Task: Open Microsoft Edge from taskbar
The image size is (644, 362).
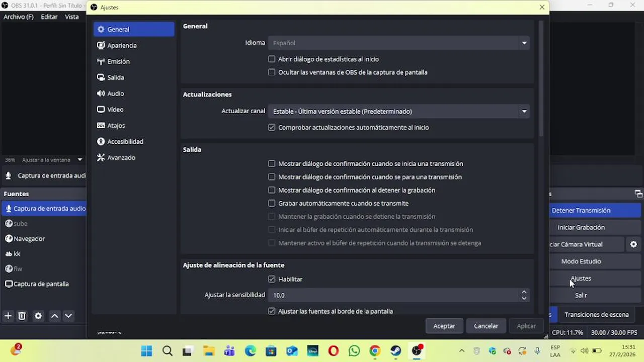Action: (250, 350)
